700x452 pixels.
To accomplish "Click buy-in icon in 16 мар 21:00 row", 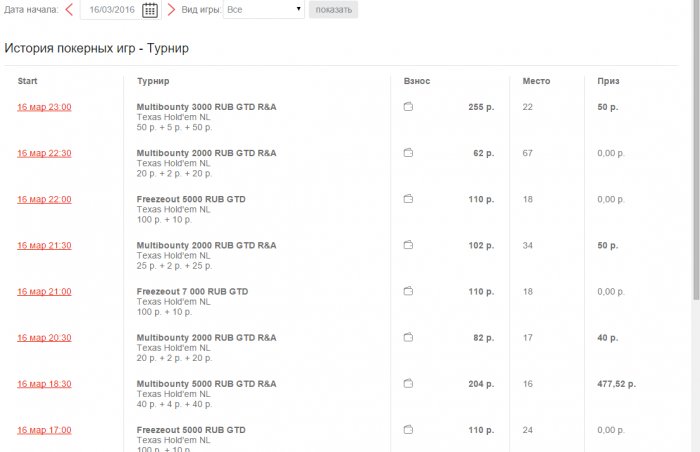I will point(408,291).
